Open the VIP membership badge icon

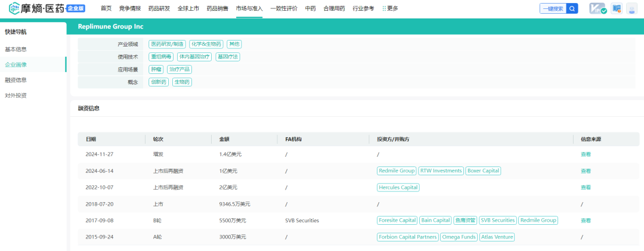pyautogui.click(x=597, y=9)
